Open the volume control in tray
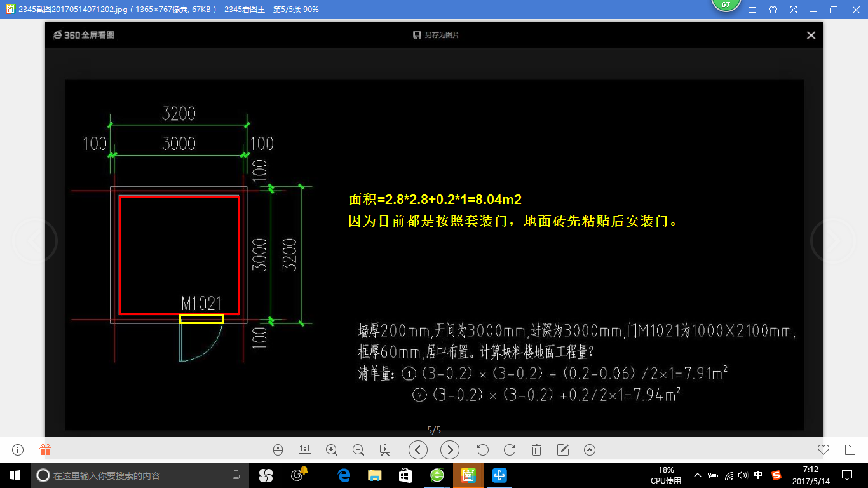Screen dimensions: 868x488 743,475
